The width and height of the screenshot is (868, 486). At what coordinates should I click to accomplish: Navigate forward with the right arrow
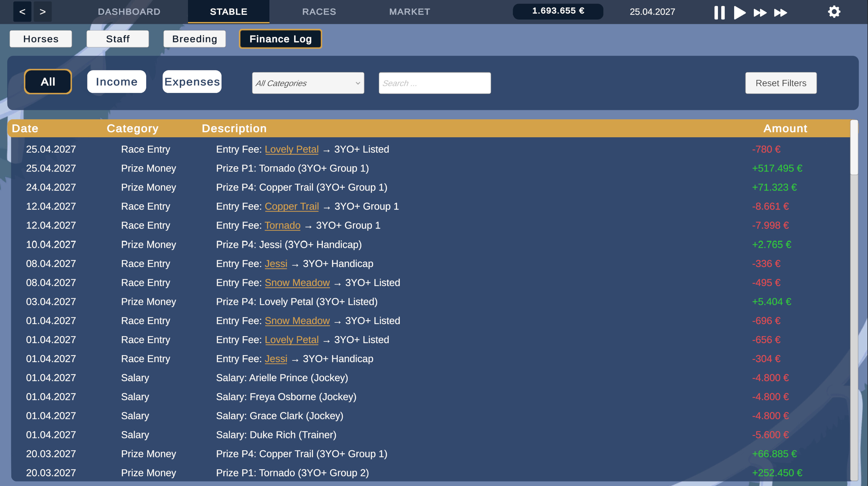pos(42,12)
